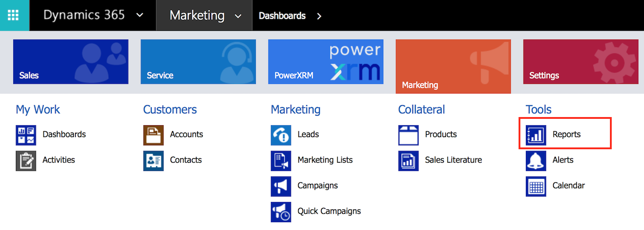Open the Quick Campaigns link

coord(329,211)
